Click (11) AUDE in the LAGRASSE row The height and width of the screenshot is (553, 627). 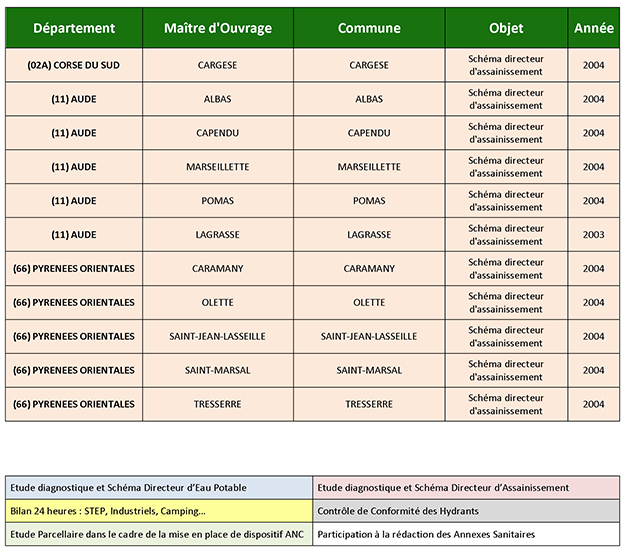click(x=74, y=235)
